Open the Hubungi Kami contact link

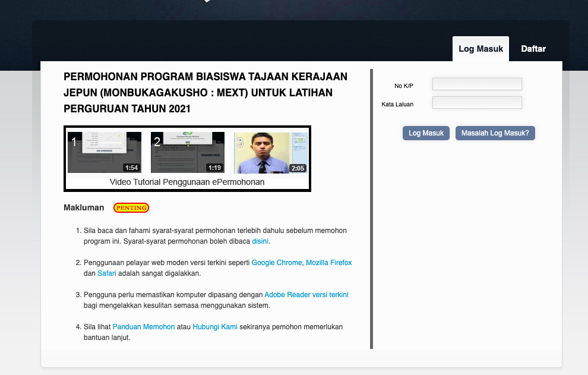click(x=214, y=326)
